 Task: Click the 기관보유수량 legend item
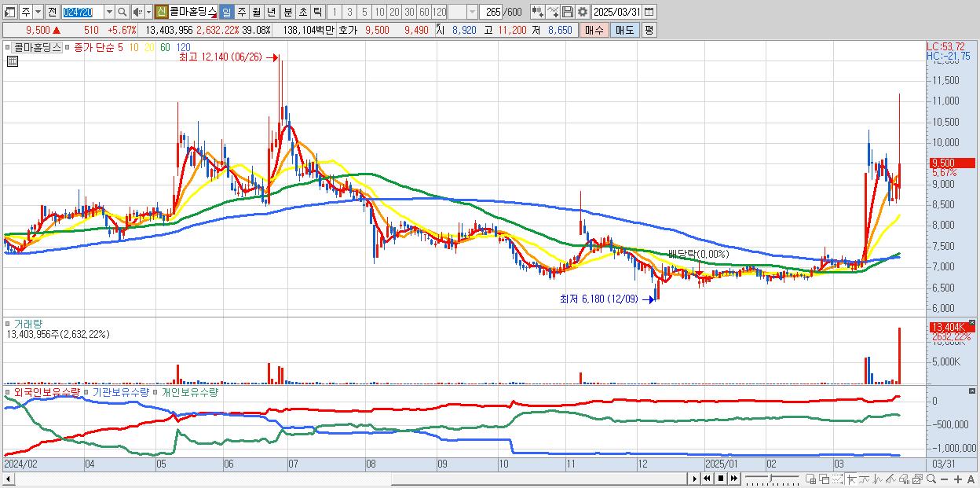(121, 391)
